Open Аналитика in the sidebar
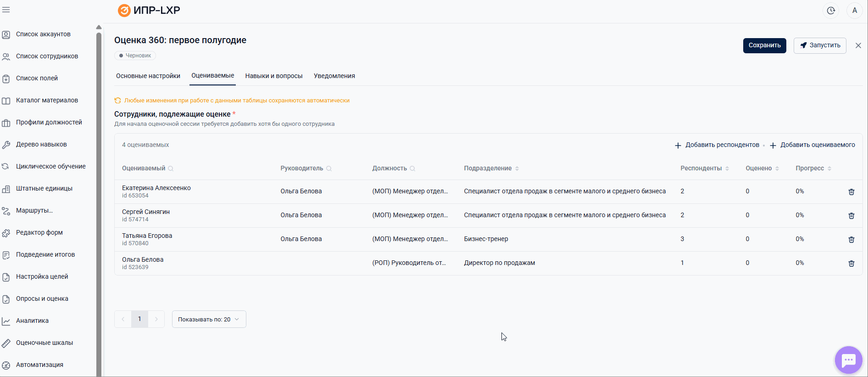 [x=32, y=321]
